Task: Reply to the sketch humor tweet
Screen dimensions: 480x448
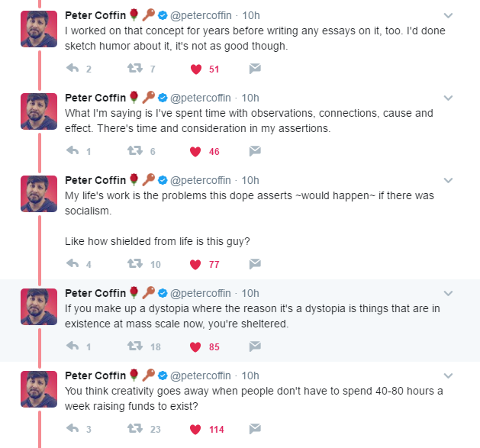Action: pos(74,69)
